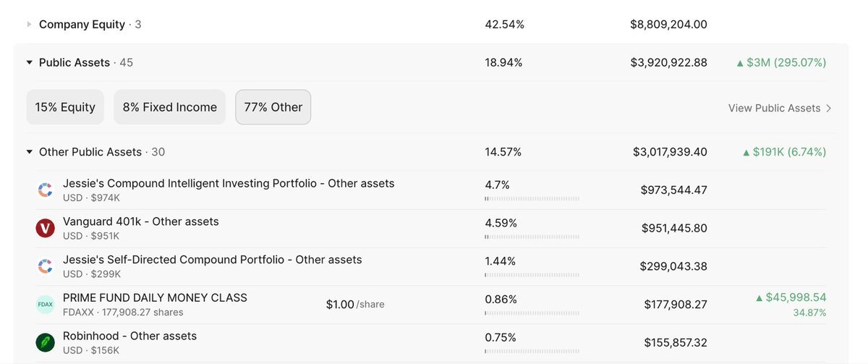Screen dimensions: 868x364
Task: Select the 8% Fixed Income filter
Action: pos(170,107)
